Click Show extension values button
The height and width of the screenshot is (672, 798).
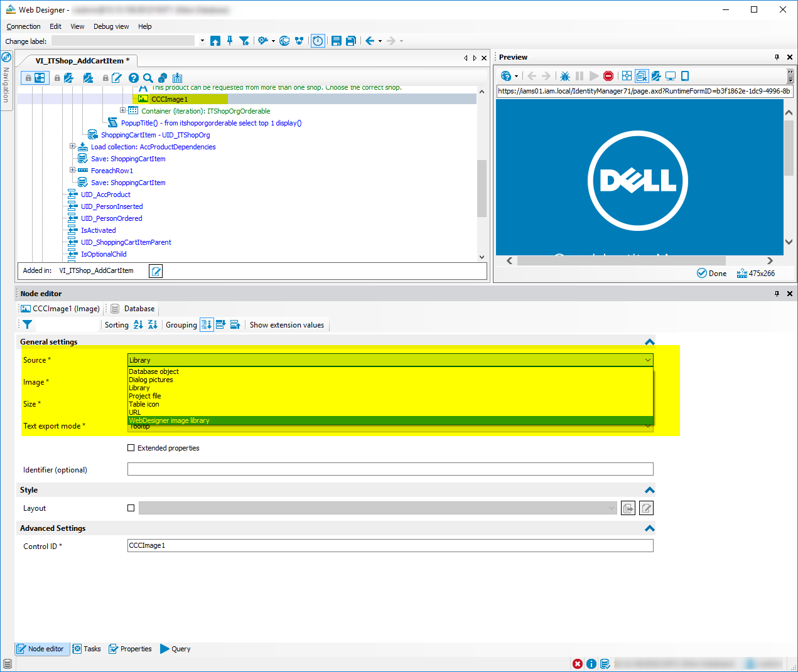[x=287, y=325]
